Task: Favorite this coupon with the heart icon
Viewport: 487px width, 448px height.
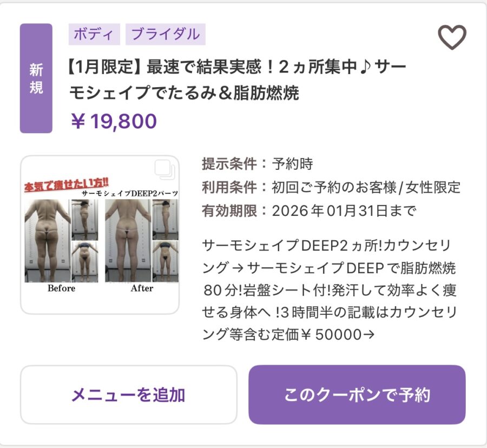Action: [452, 37]
